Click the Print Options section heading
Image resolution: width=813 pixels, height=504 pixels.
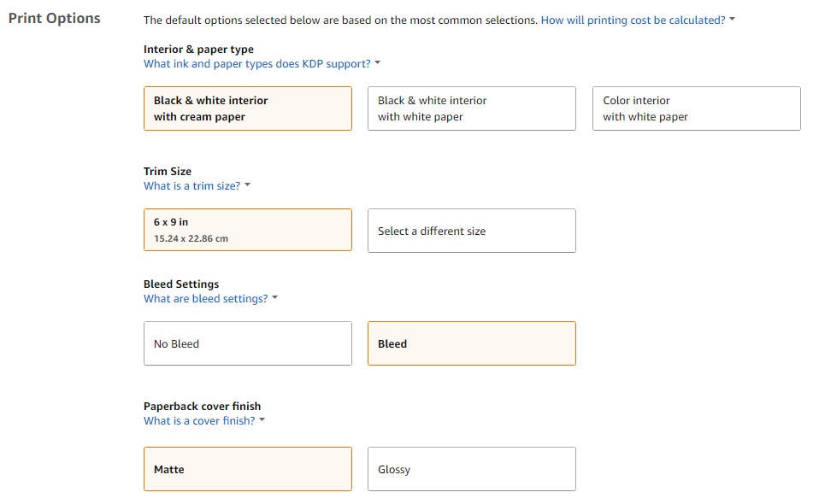[54, 18]
